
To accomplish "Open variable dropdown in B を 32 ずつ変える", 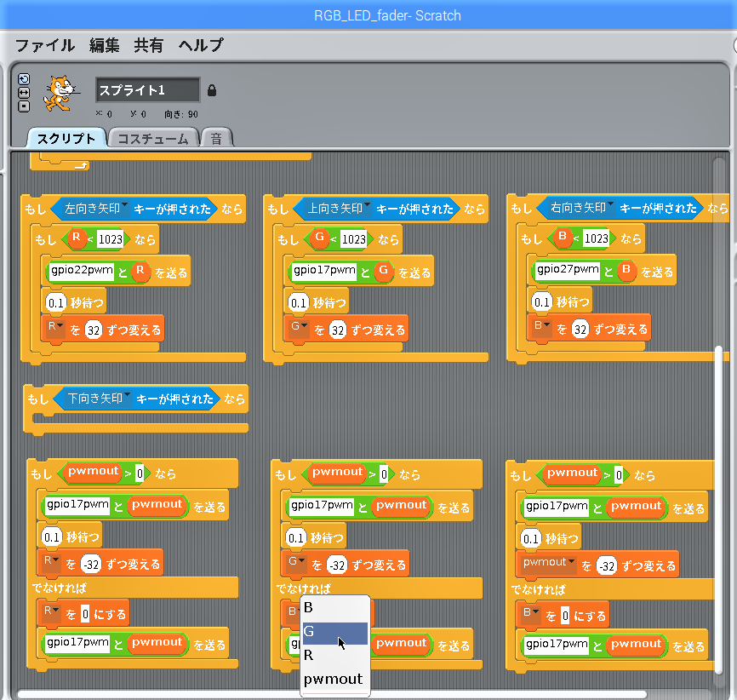I will click(541, 326).
